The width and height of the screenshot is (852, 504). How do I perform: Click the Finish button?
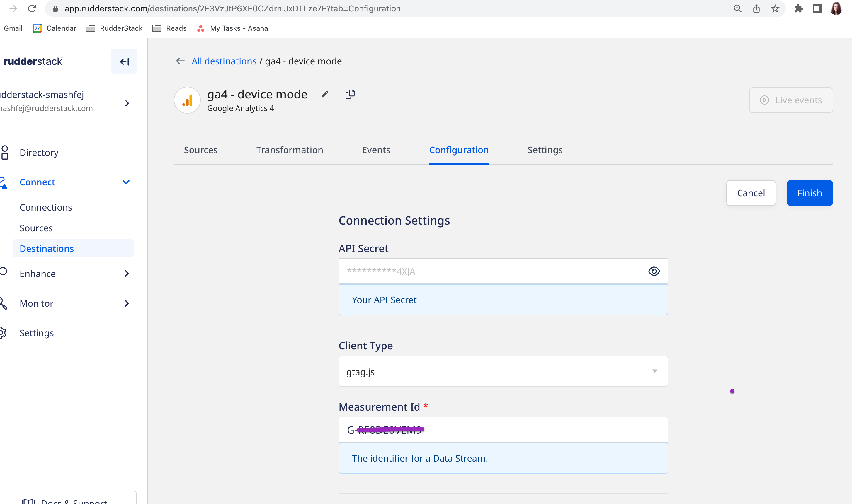pos(809,193)
